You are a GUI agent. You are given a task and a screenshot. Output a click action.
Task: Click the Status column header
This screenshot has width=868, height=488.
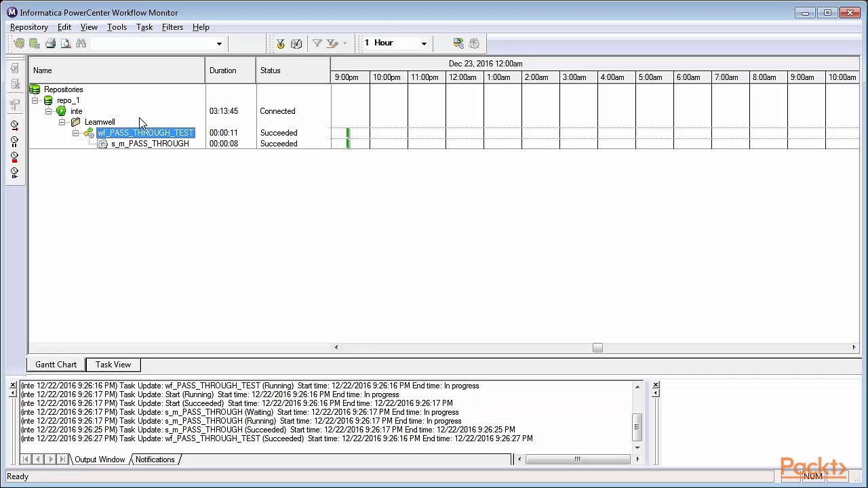tap(293, 70)
